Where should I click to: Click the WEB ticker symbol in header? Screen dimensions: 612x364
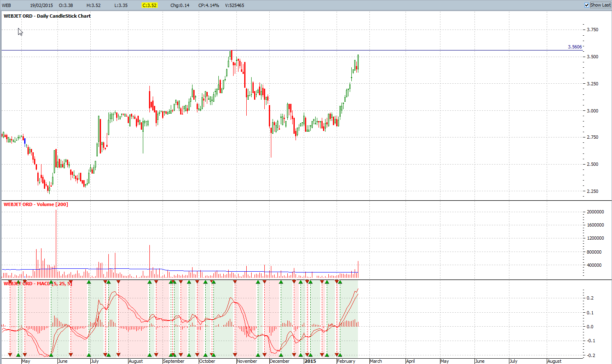pyautogui.click(x=7, y=5)
